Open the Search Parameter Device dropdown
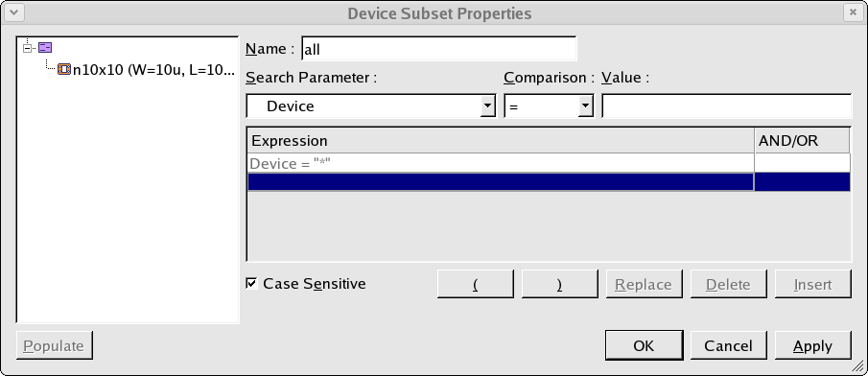The width and height of the screenshot is (868, 376). (x=371, y=106)
